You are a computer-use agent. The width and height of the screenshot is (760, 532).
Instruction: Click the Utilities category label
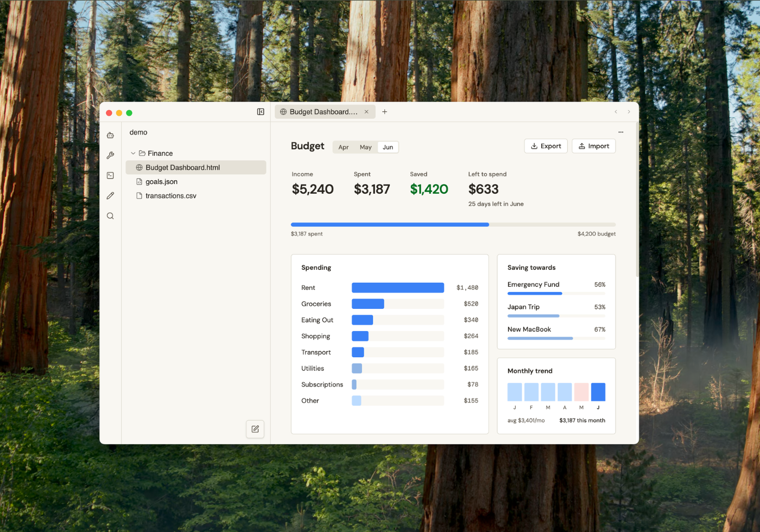coord(313,369)
